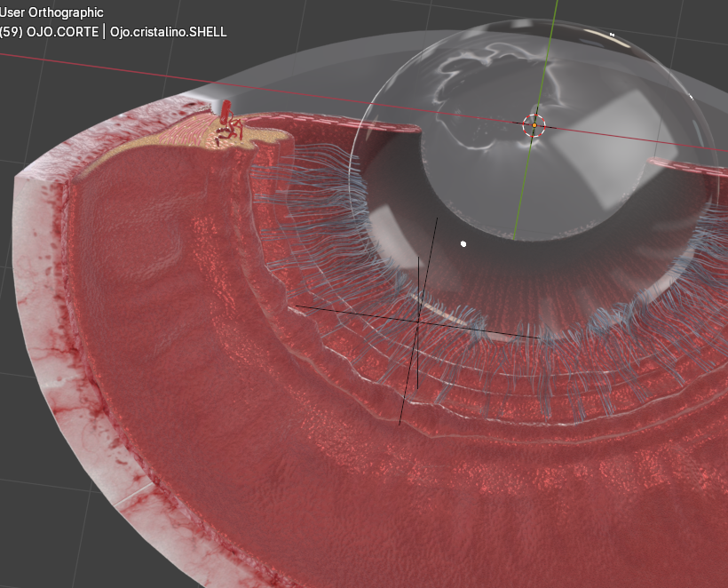Click the small white highlight atop the cornea dome
The height and width of the screenshot is (588, 728).
(612, 35)
